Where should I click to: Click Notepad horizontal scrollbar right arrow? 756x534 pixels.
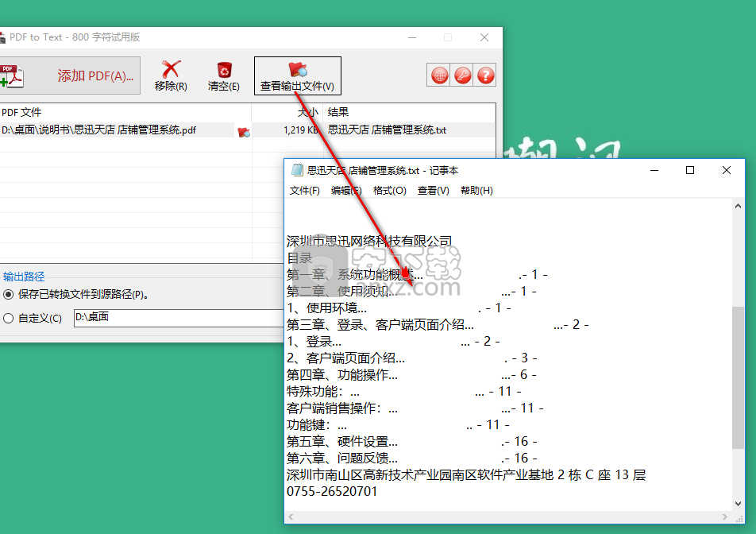(x=725, y=517)
